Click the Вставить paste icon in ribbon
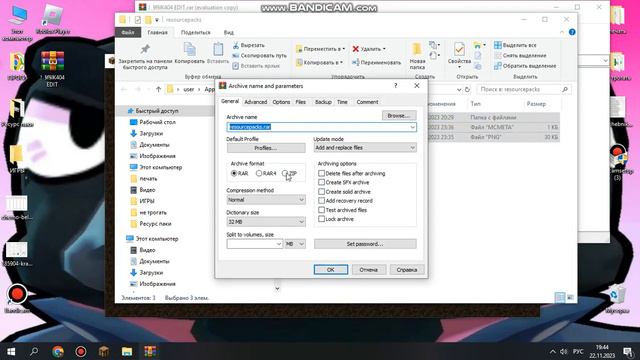 click(x=218, y=49)
